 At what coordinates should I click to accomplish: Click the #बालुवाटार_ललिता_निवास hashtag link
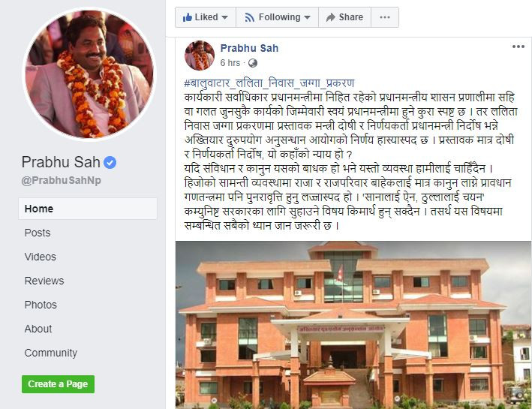(x=269, y=83)
